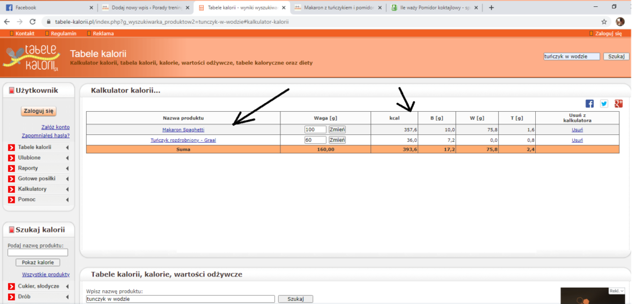
Task: Open the Makaron Spaghetti product link
Action: (x=183, y=129)
